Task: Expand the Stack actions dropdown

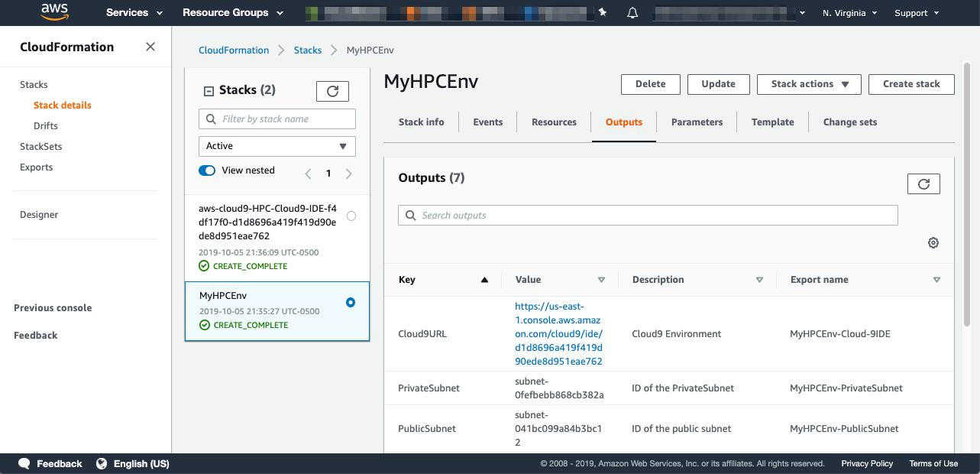Action: 809,84
